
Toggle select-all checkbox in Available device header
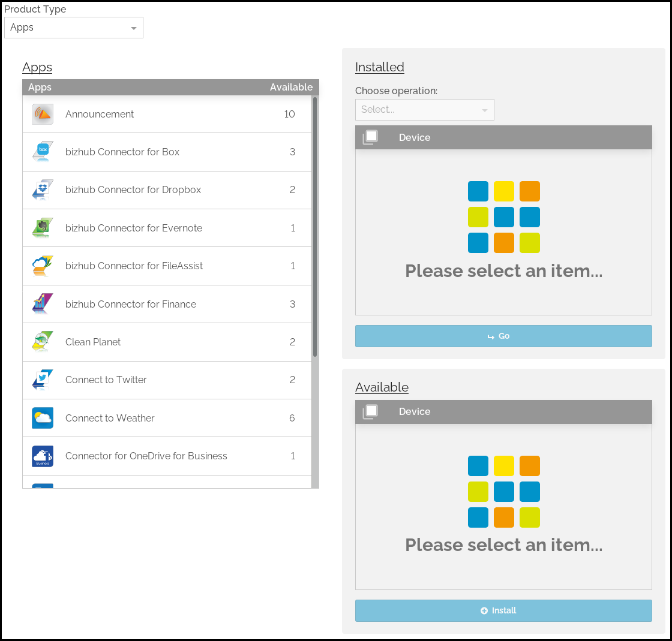pos(371,411)
